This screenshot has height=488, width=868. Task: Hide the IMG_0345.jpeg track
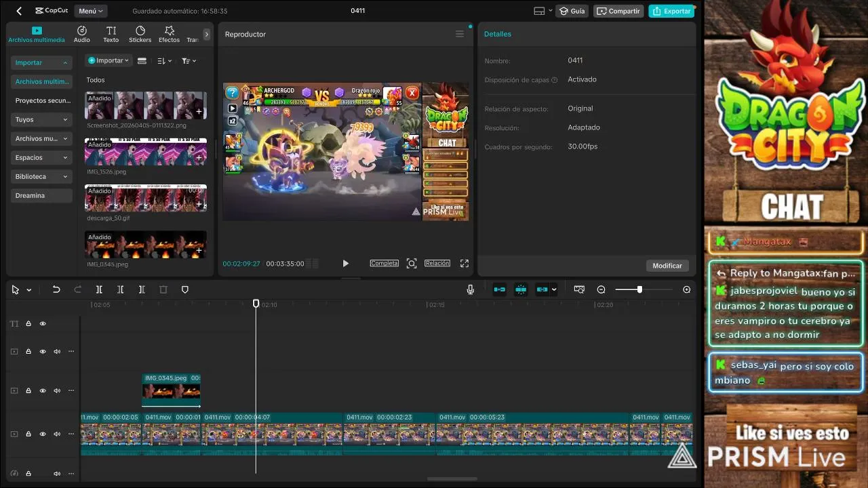[43, 390]
